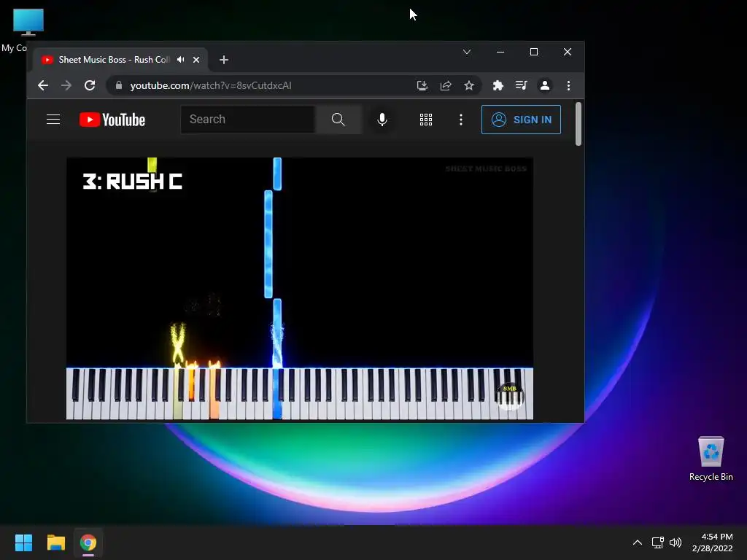Open the YouTube hamburger guide menu
This screenshot has height=560, width=747.
(53, 120)
